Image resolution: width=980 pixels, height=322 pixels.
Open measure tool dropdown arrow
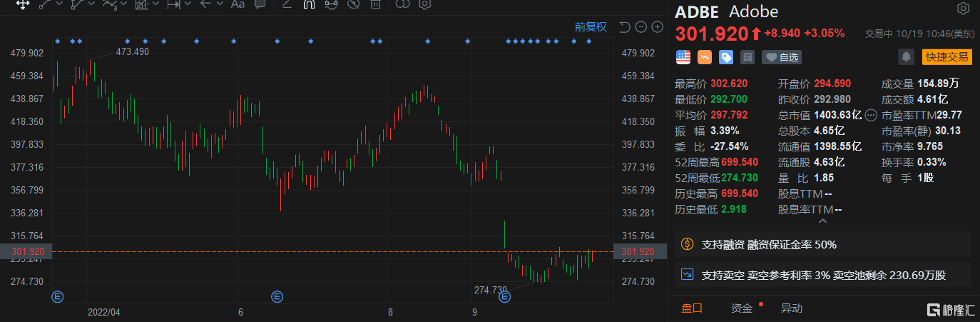tap(188, 4)
